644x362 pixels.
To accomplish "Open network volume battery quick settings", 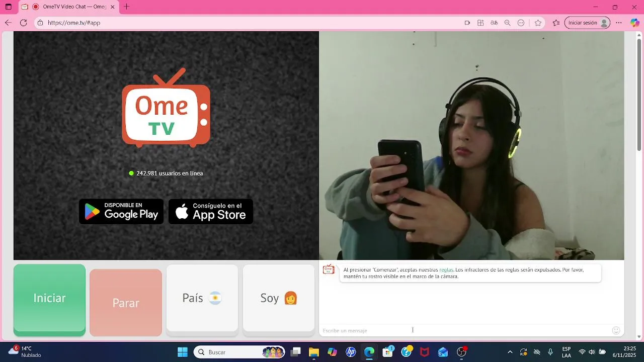I will point(592,352).
